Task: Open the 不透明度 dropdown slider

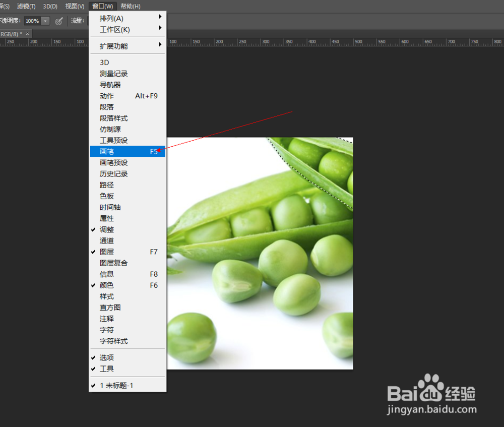Action: [44, 21]
